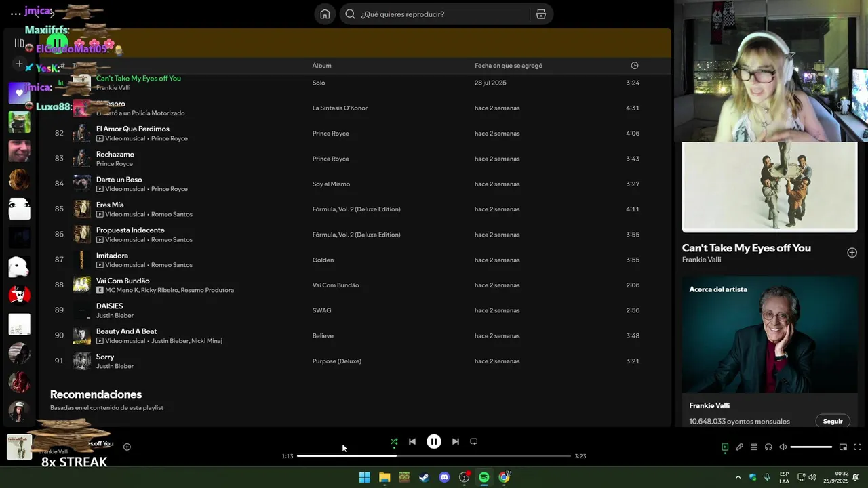Screen dimensions: 868x488
Task: Open Google Chrome from taskbar
Action: coord(504,477)
